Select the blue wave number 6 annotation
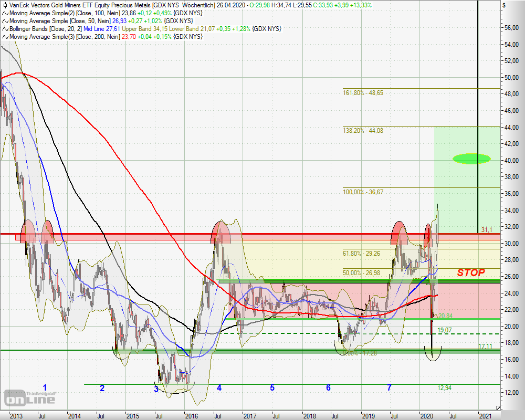 [328, 388]
